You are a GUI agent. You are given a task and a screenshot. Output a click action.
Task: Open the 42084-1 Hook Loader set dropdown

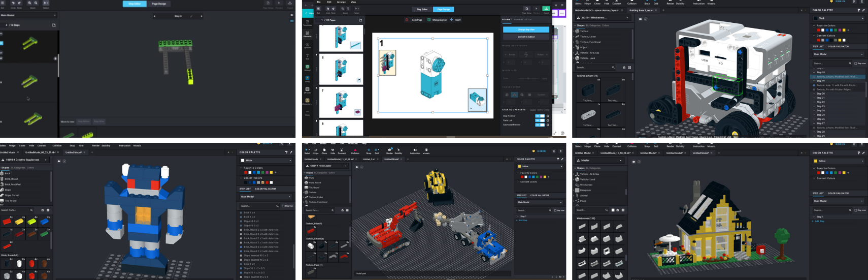[326, 166]
